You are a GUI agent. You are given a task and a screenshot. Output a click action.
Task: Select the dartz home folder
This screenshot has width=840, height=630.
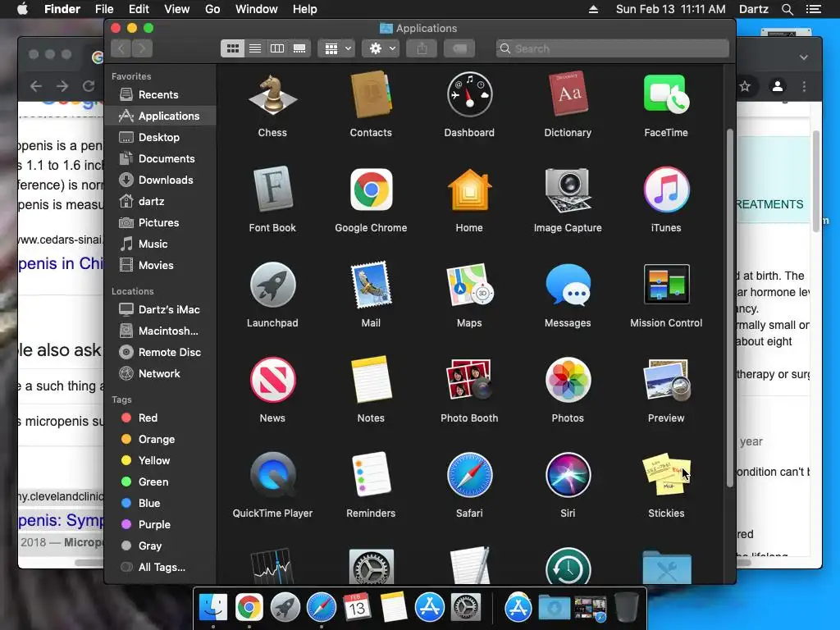pyautogui.click(x=160, y=202)
